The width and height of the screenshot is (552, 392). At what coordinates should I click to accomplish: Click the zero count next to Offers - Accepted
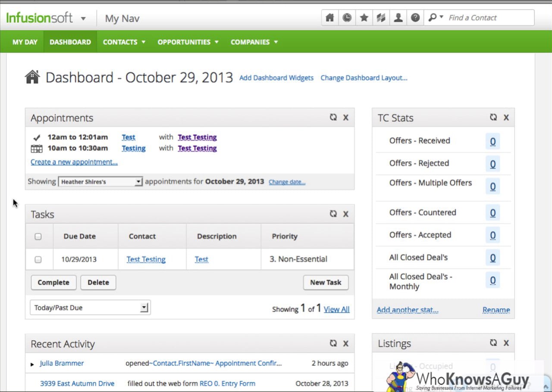[x=492, y=235]
